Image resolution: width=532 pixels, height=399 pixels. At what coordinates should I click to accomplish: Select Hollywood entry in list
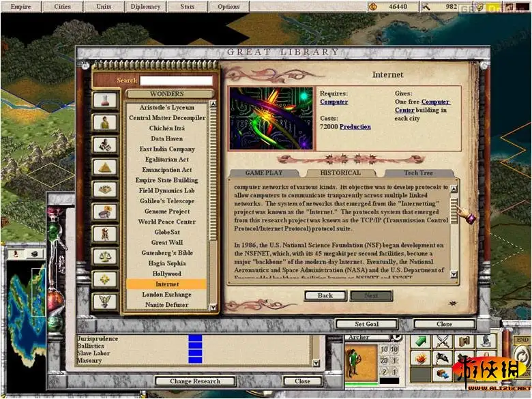(166, 274)
